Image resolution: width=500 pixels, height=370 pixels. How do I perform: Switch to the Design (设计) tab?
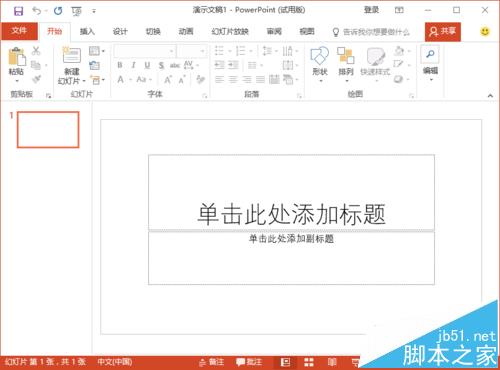(120, 32)
